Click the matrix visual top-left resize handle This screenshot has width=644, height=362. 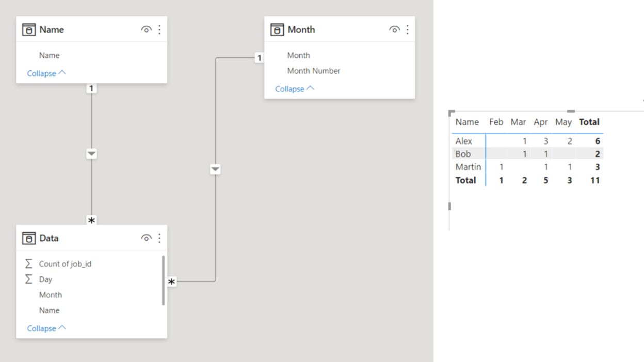452,112
